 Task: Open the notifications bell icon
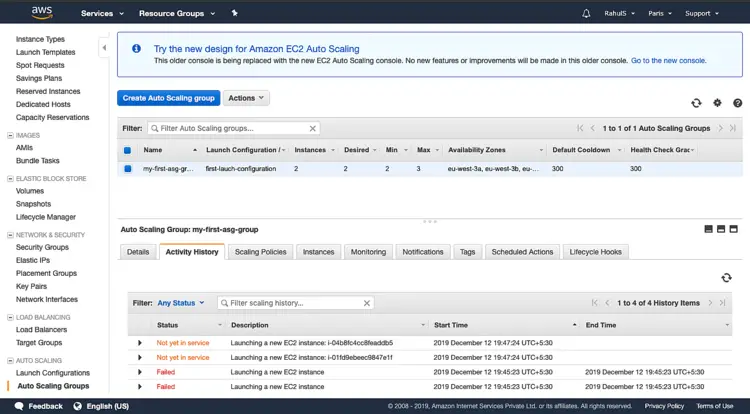click(586, 13)
